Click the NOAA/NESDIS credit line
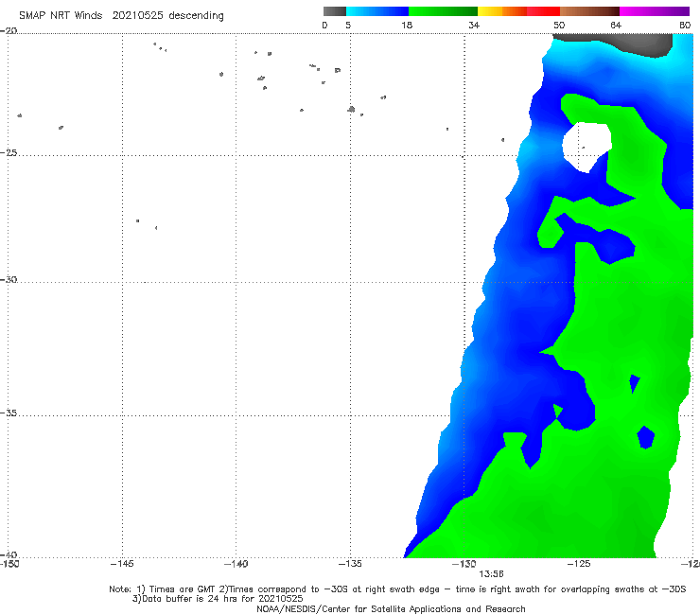Screen dimensions: 700x615 tap(391, 608)
